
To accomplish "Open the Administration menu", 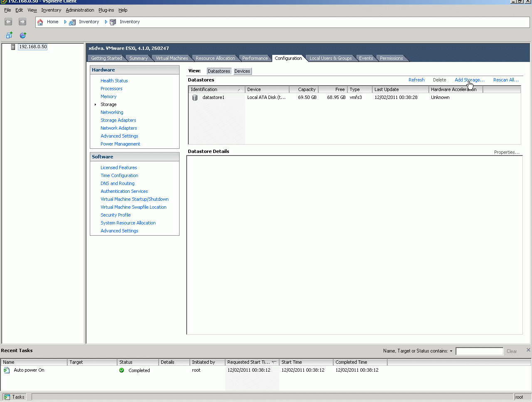I will [x=80, y=10].
